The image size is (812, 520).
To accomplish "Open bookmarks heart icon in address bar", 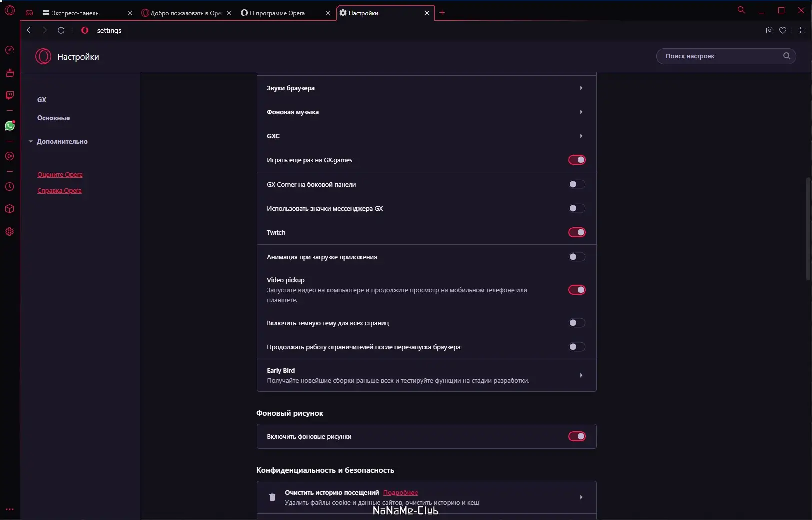I will pyautogui.click(x=783, y=30).
